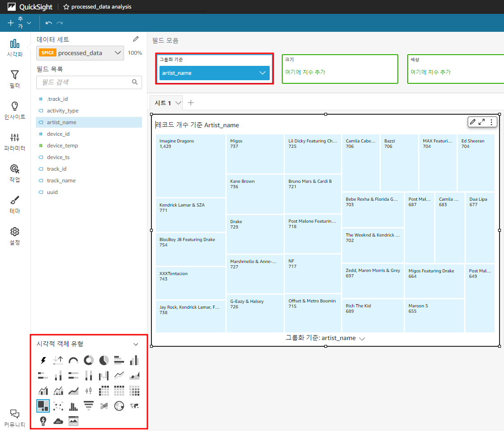Viewport: 504px width, 431px height.
Task: Open the processed_data dataset dropdown
Action: [x=80, y=53]
